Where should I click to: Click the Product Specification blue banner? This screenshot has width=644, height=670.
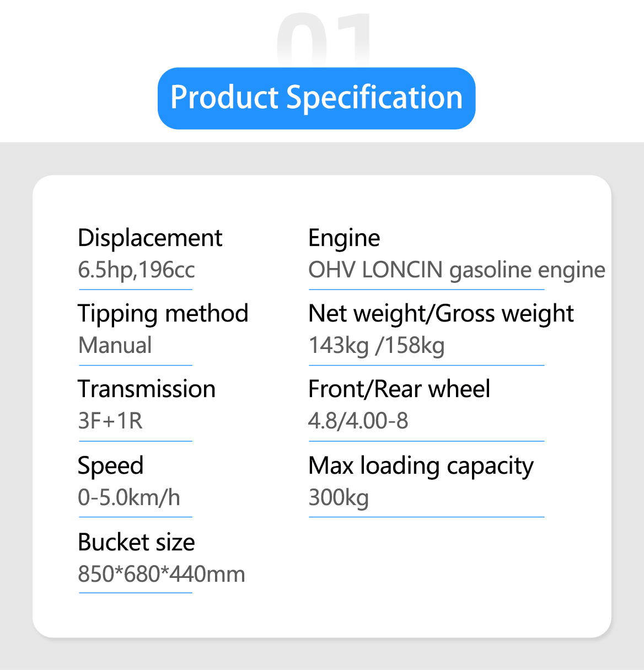(316, 98)
